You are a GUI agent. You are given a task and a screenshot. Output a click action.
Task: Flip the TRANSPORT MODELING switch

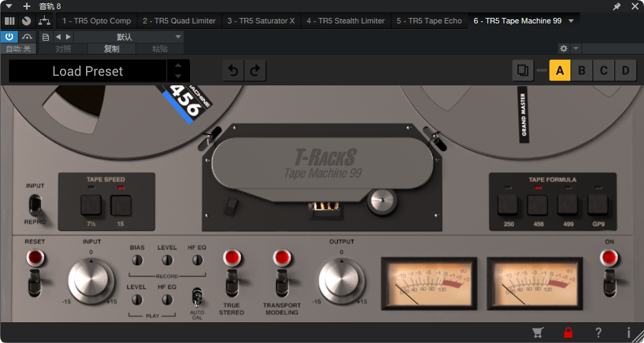point(282,282)
